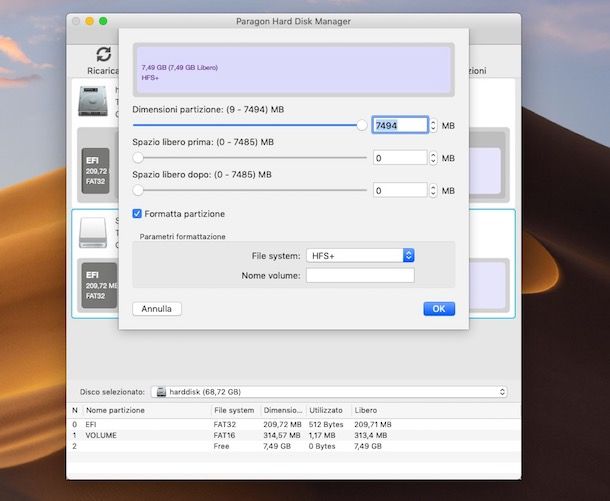Click the Spazio libero prima value field

[x=400, y=158]
